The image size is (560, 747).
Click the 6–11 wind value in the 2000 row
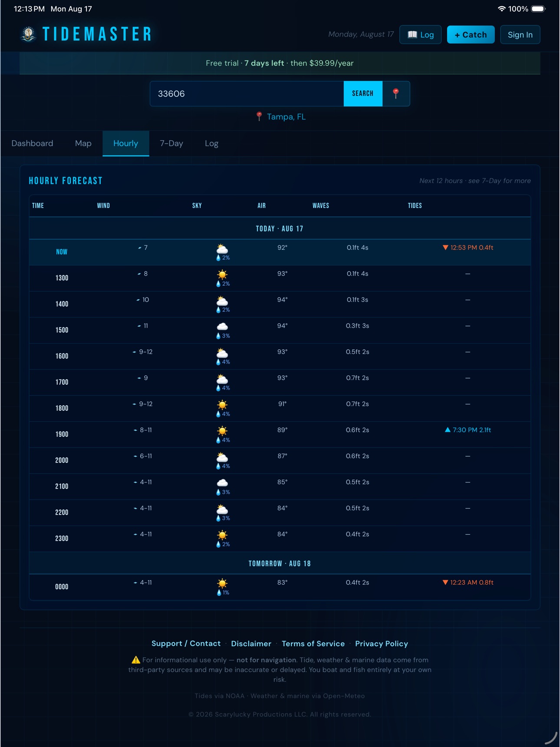[x=146, y=456]
